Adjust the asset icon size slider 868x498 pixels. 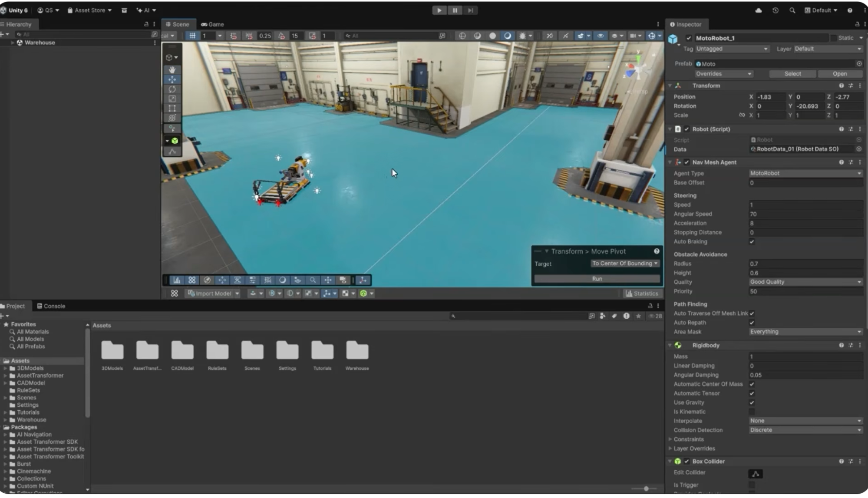click(646, 488)
